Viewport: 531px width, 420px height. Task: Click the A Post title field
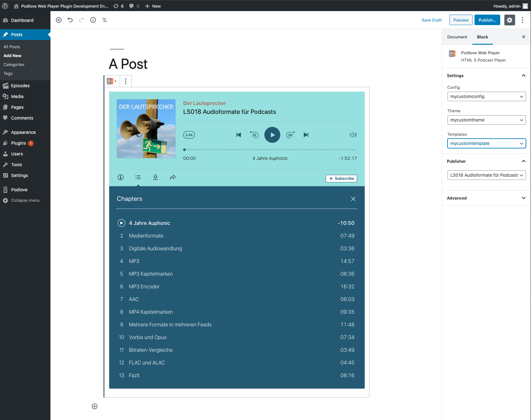click(x=128, y=64)
